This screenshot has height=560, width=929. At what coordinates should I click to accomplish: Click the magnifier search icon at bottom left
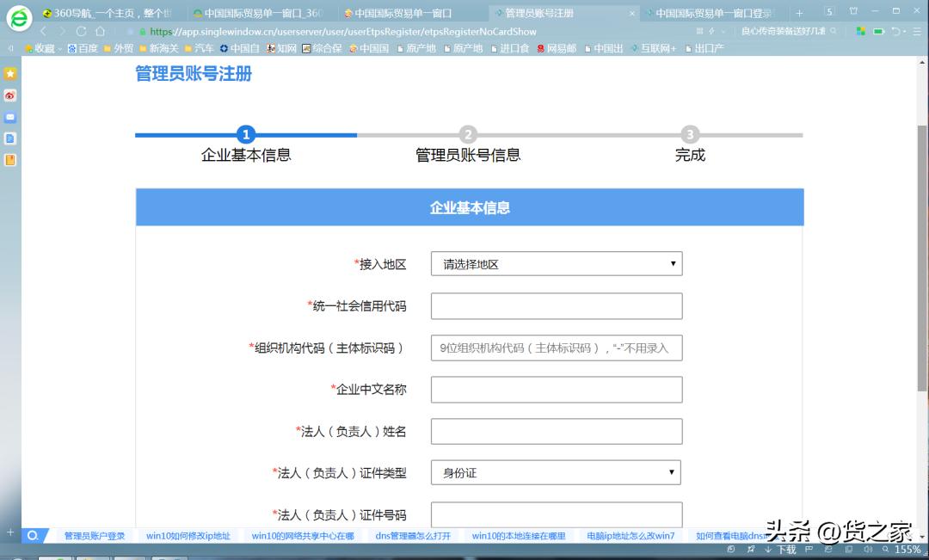[34, 535]
